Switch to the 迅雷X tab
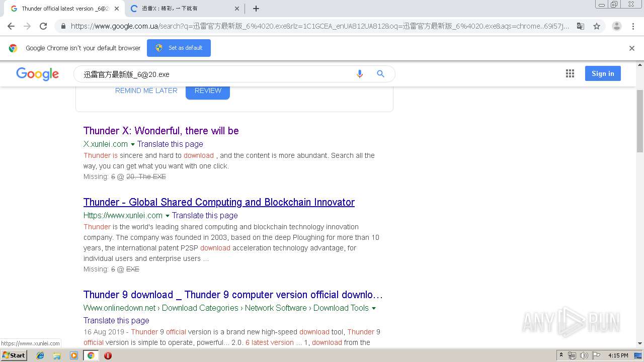The height and width of the screenshot is (362, 644). click(x=184, y=9)
